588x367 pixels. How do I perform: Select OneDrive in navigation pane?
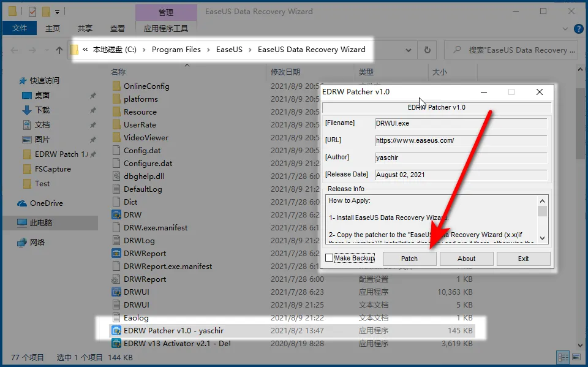pyautogui.click(x=46, y=203)
